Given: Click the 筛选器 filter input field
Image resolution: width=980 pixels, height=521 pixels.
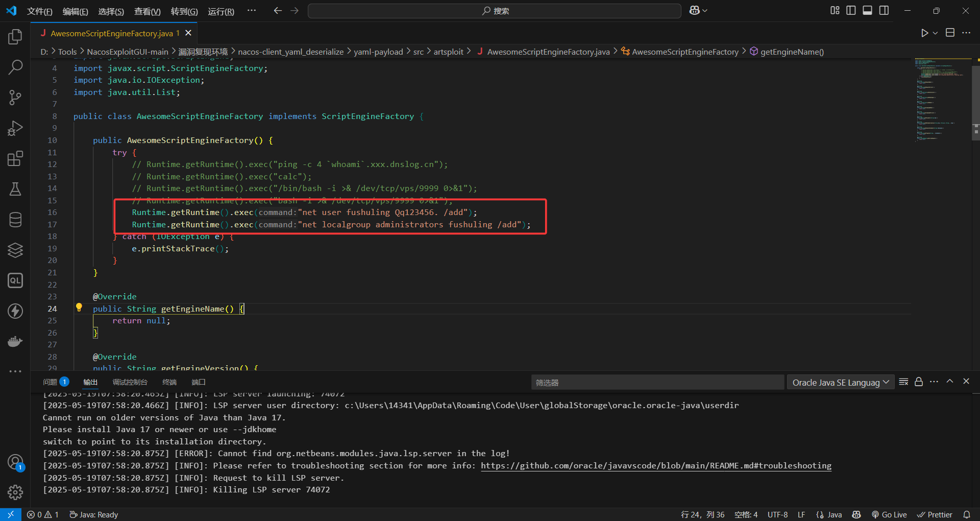Looking at the screenshot, I should pyautogui.click(x=657, y=383).
